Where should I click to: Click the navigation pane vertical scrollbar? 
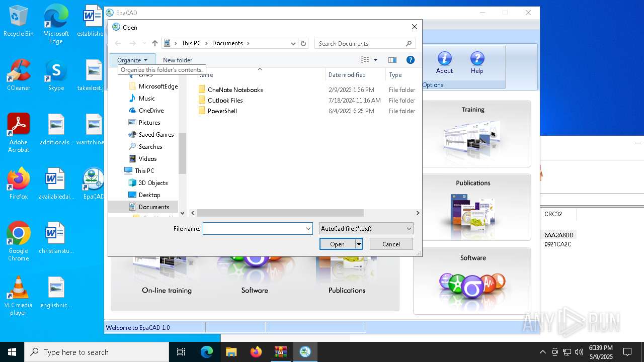[182, 153]
